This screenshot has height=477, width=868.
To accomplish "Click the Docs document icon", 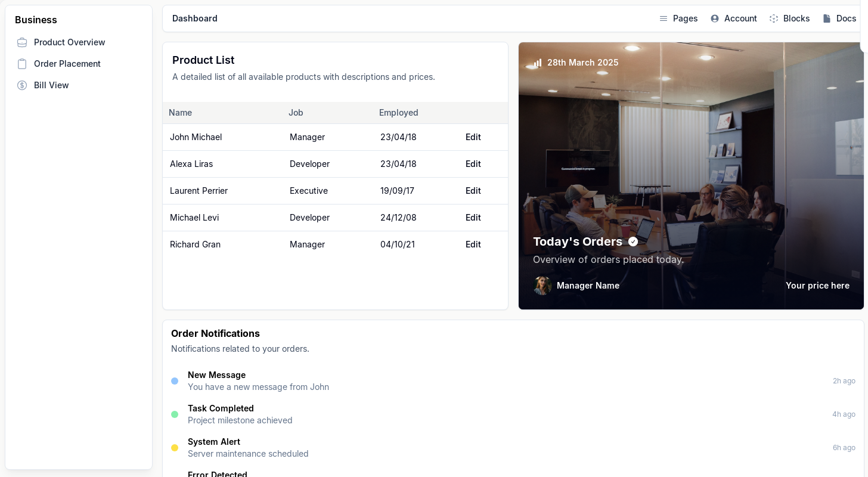I will click(827, 18).
